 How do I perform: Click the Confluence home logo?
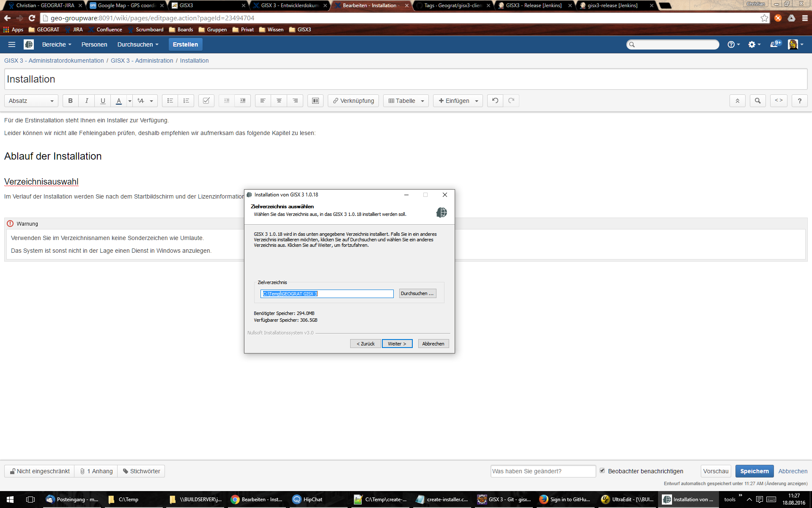[29, 44]
